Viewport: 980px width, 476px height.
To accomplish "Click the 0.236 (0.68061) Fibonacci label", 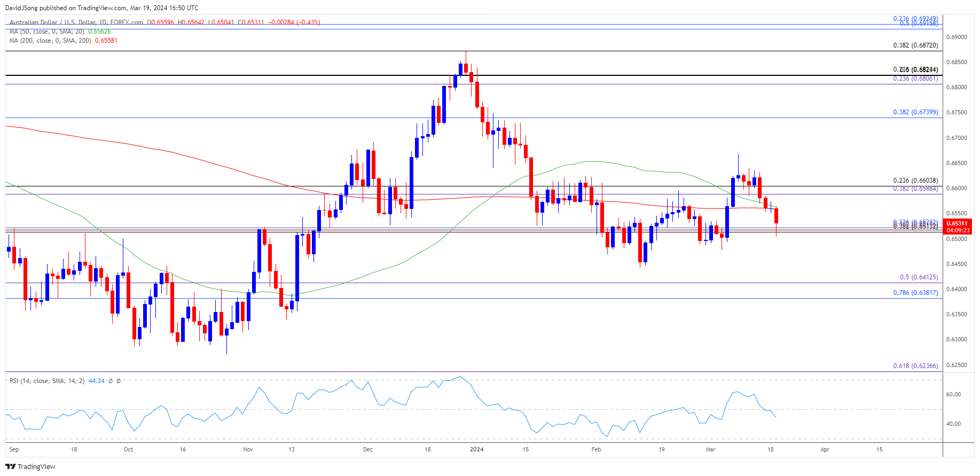I will (x=915, y=79).
